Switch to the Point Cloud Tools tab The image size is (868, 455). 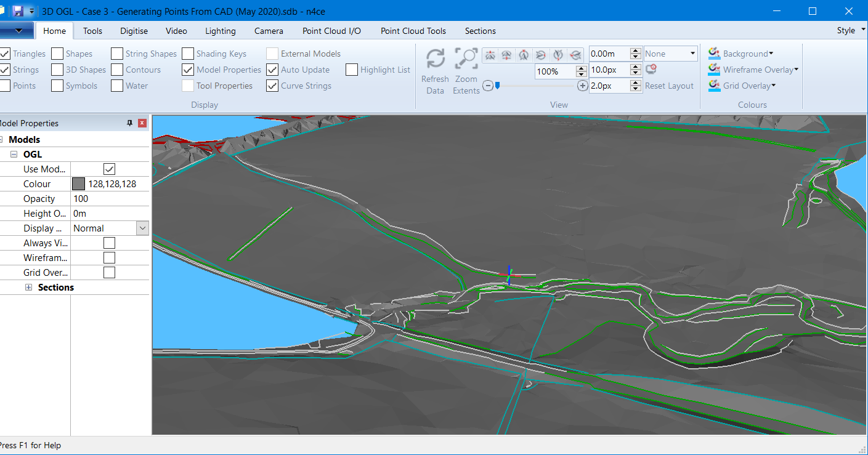413,31
